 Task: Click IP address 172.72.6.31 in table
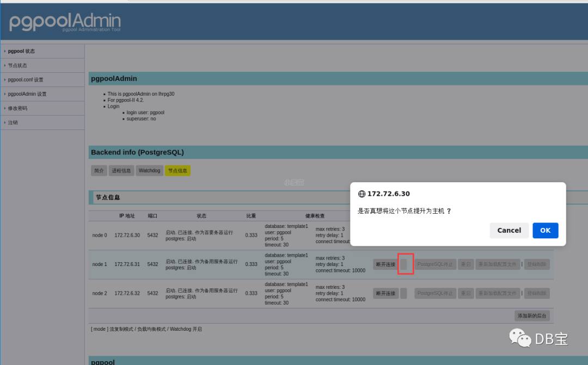(127, 264)
